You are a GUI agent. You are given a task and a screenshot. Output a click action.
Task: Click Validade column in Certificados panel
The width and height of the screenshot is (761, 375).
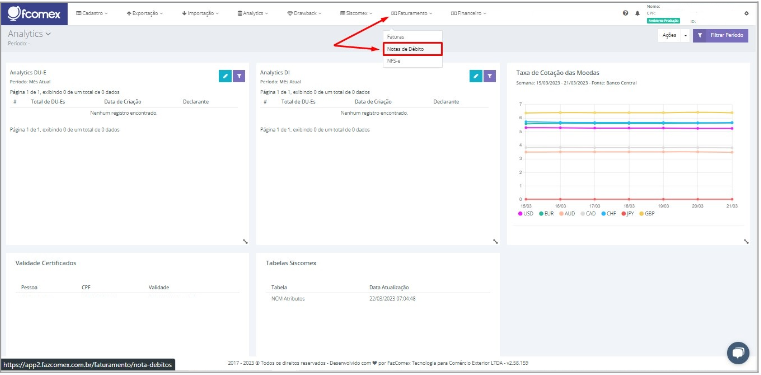click(158, 287)
